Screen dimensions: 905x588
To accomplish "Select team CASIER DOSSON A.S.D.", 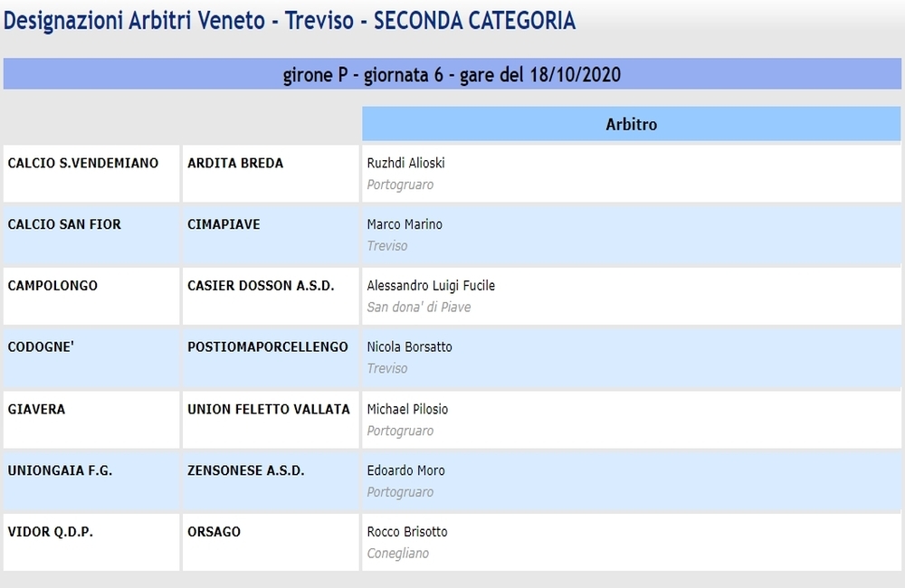I will (261, 286).
